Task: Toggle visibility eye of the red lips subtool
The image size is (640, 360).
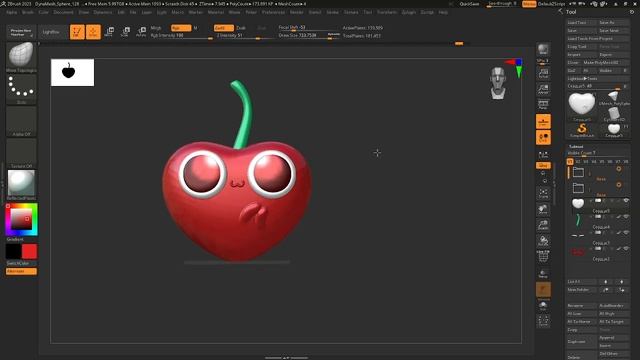Action: pos(626,249)
